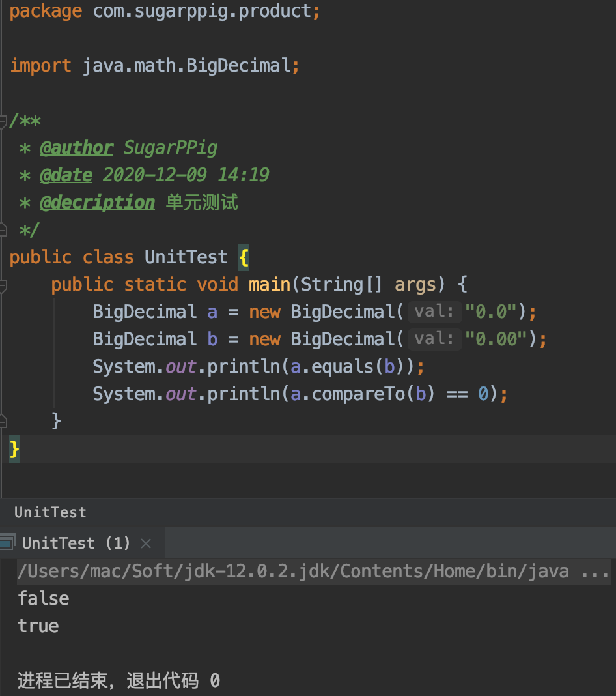Click the number 0 after == in compareTo line
616x696 pixels.
tap(483, 394)
